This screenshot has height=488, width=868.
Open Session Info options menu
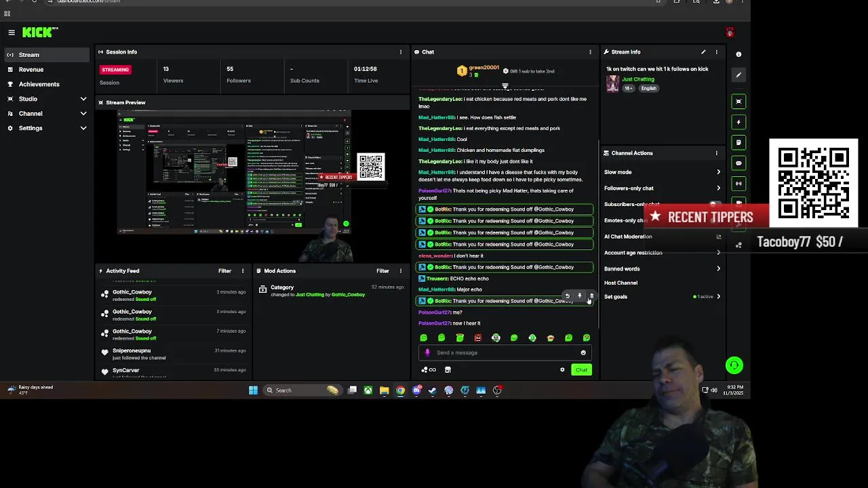pyautogui.click(x=400, y=52)
